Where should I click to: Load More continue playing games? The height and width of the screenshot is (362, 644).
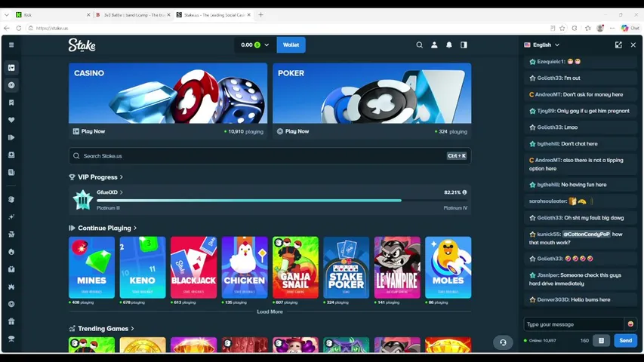click(x=270, y=311)
